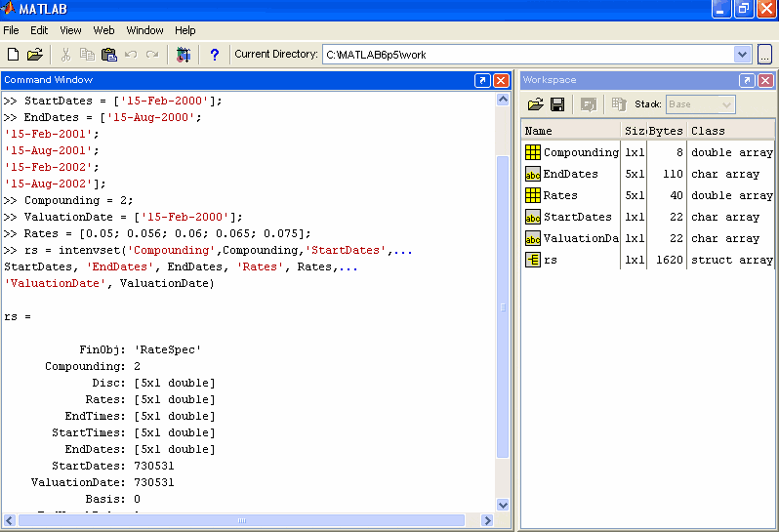
Task: Select the rs struct array icon
Action: 533,260
